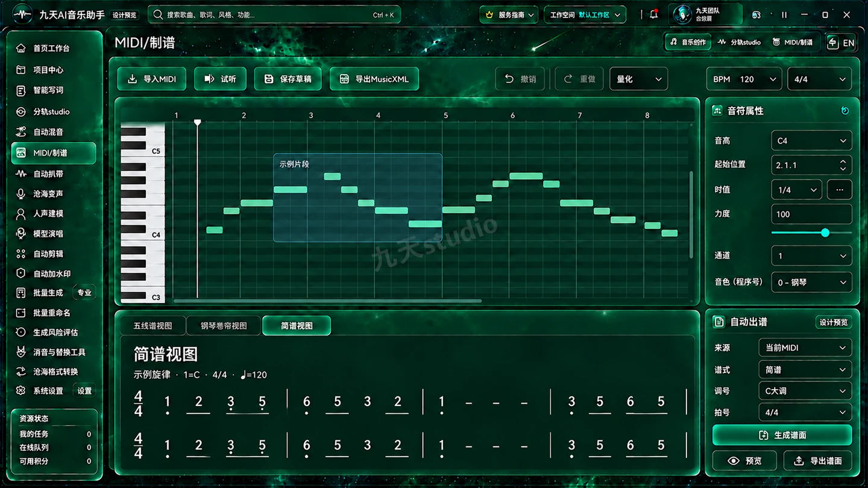Click 导出MusicXML button
868x488 pixels.
[374, 79]
